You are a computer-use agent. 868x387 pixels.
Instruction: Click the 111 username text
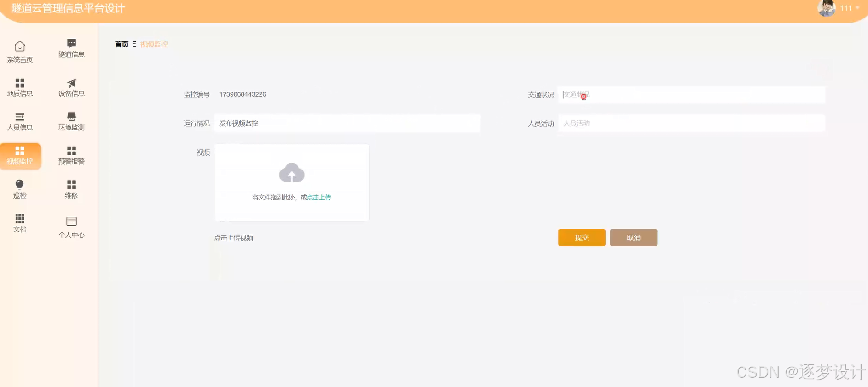pos(846,8)
